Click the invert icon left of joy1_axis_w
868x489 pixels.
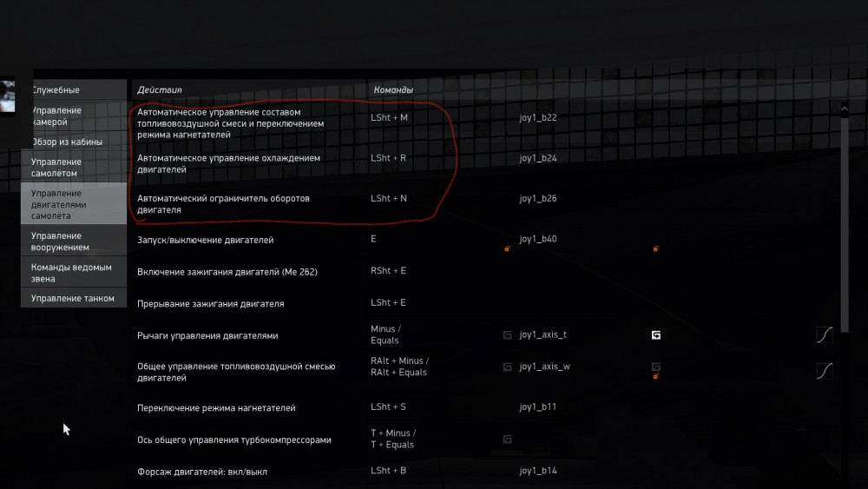507,367
